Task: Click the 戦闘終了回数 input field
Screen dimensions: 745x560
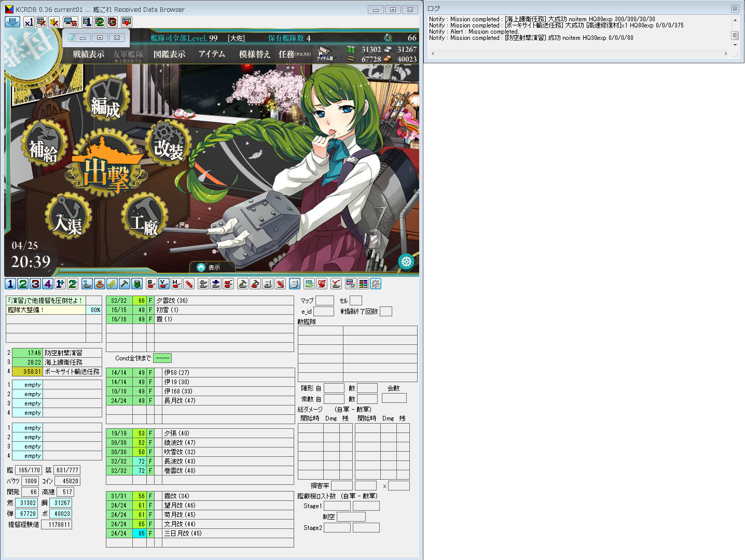Action: [386, 311]
